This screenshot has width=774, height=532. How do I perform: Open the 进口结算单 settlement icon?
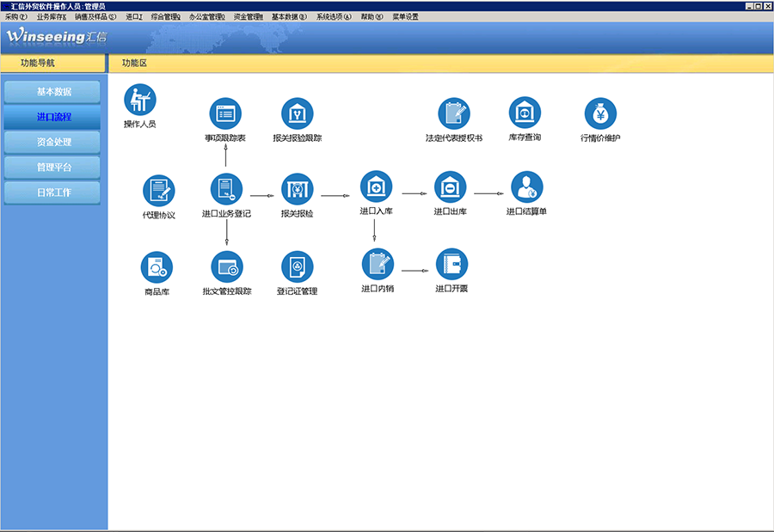tap(526, 187)
